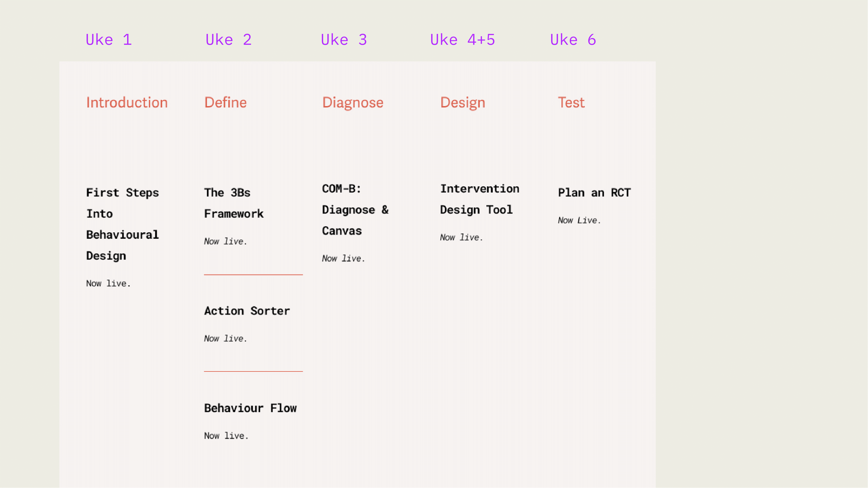Image resolution: width=868 pixels, height=488 pixels.
Task: Choose the Uke 4+5 label
Action: [x=463, y=40]
